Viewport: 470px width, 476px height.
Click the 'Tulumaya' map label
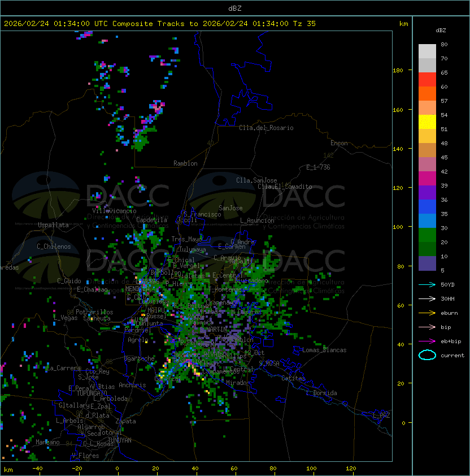click(x=193, y=249)
